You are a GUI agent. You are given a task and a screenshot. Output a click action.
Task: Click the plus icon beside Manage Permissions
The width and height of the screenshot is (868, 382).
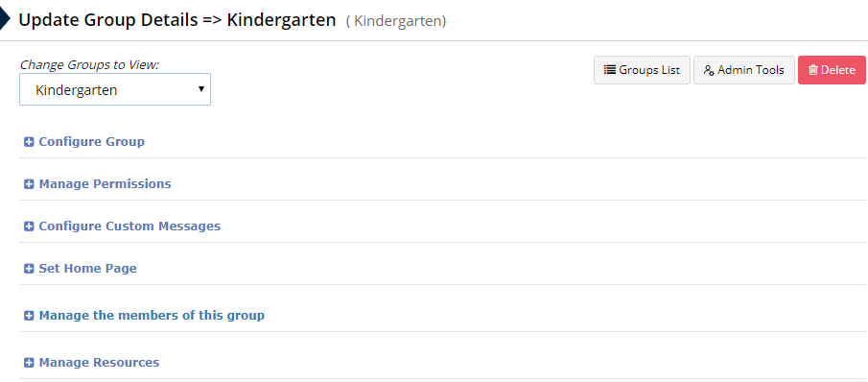(29, 184)
